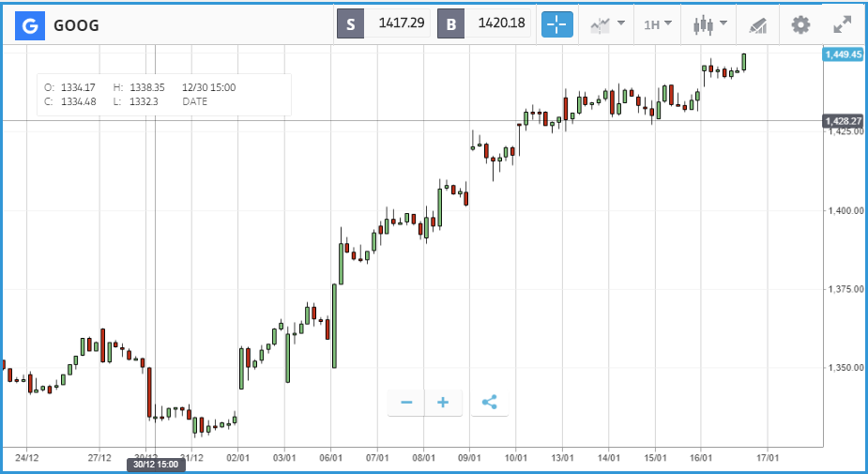Click the B buy button
The height and width of the screenshot is (474, 868).
click(x=450, y=24)
